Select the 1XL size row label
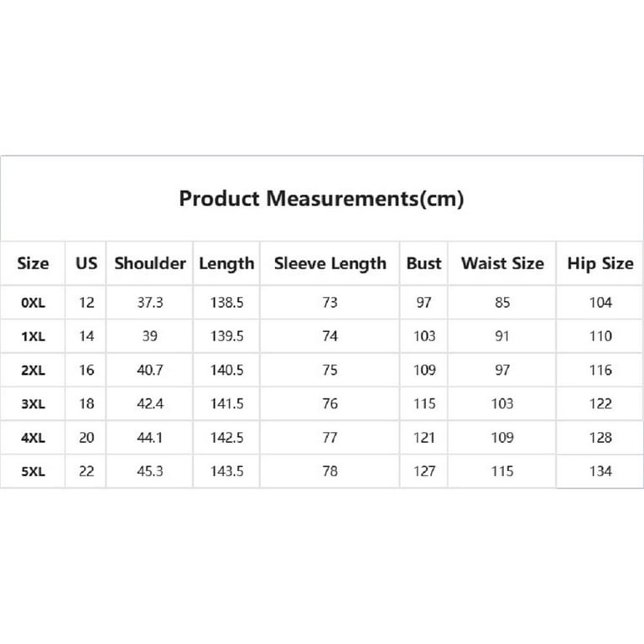644x644 pixels. click(x=33, y=337)
